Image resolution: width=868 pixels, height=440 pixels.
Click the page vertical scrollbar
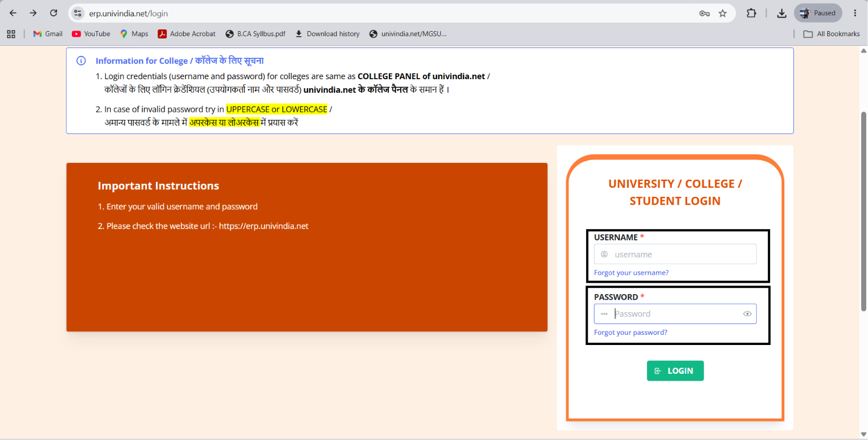(x=863, y=211)
